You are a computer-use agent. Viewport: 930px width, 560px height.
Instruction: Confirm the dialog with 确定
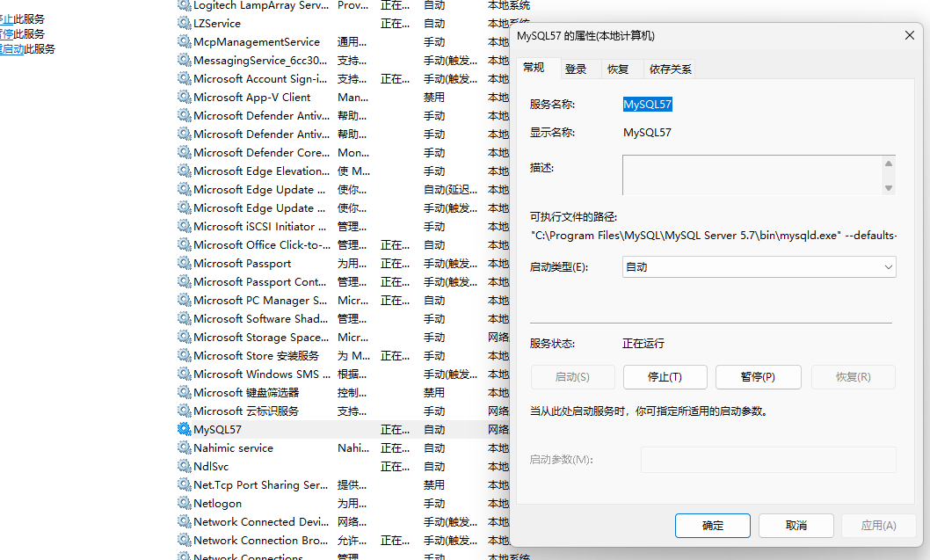[x=712, y=526]
